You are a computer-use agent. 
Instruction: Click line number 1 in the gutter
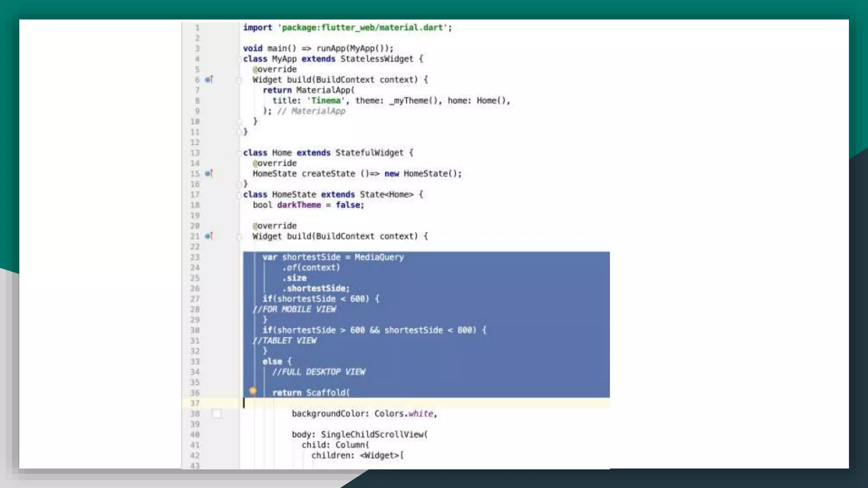pos(197,28)
